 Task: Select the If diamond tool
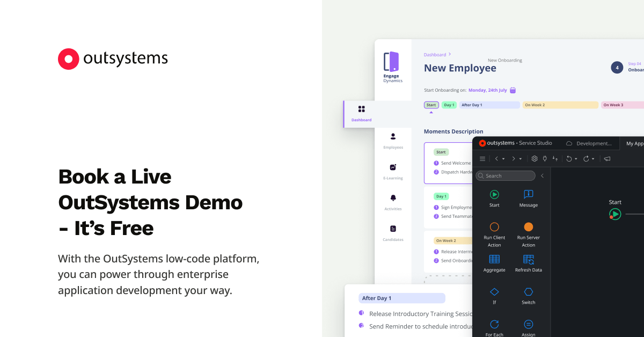[494, 295]
